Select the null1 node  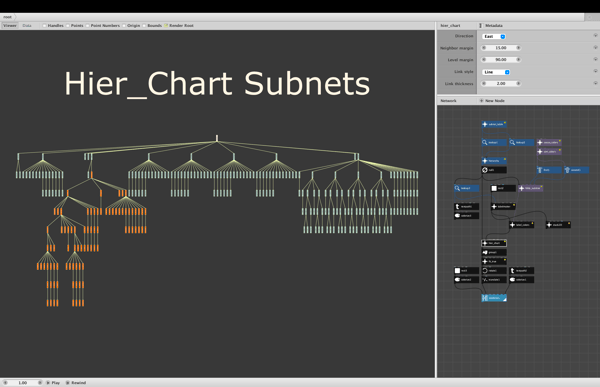tap(494, 170)
